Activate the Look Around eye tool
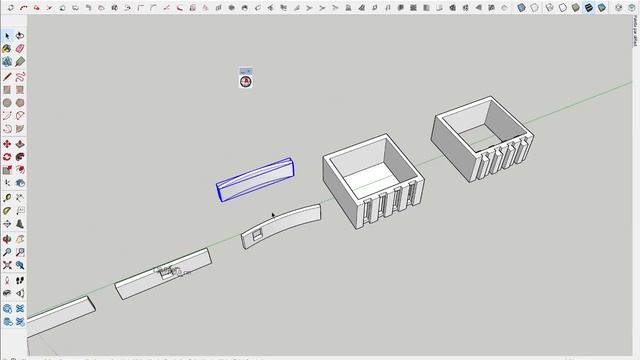 [x=7, y=293]
